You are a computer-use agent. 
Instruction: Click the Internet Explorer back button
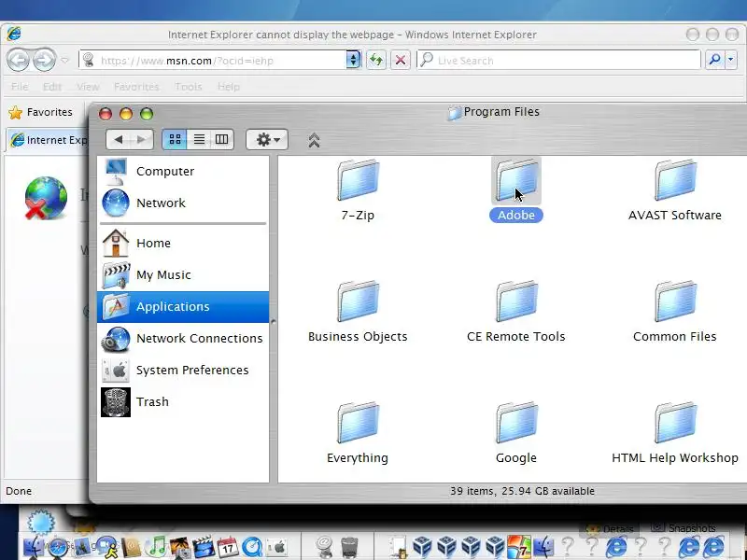[19, 61]
